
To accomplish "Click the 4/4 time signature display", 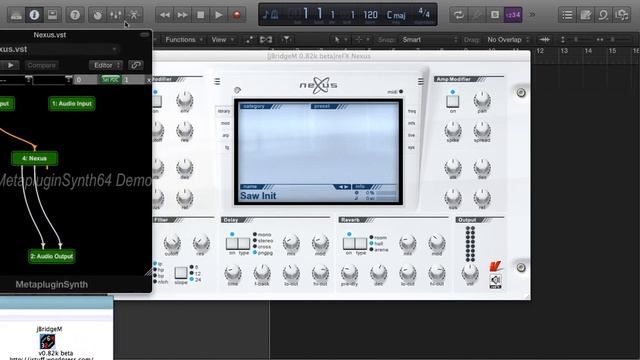I will click(x=424, y=14).
